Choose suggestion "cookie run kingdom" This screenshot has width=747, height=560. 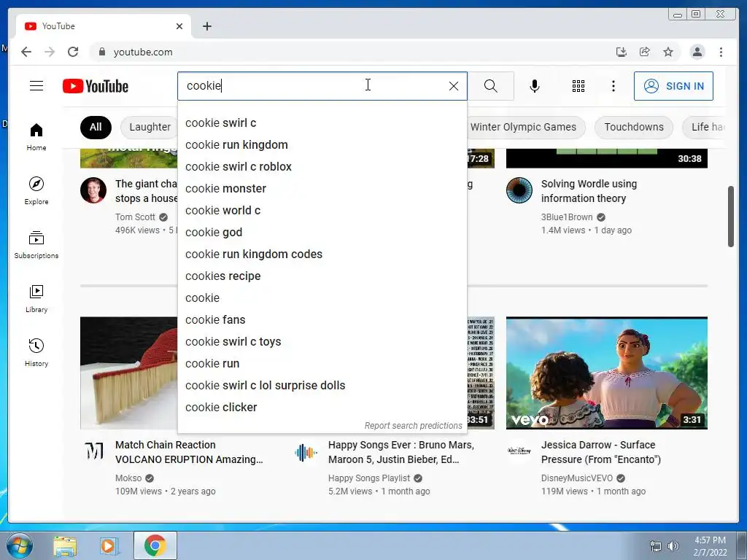coord(322,145)
